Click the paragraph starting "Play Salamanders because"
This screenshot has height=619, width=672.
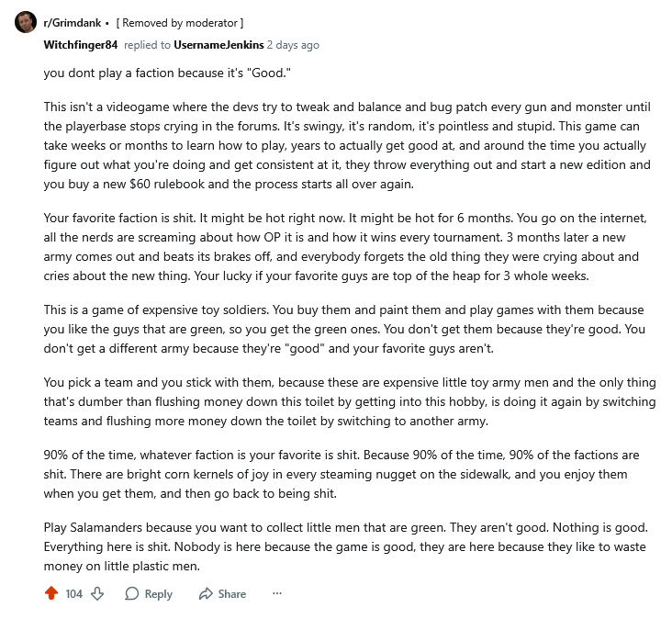343,546
